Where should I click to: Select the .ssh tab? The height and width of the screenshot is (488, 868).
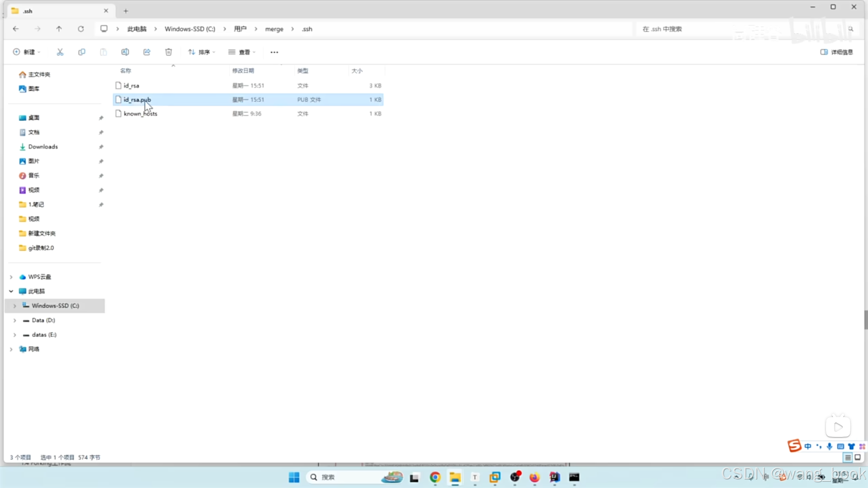61,11
